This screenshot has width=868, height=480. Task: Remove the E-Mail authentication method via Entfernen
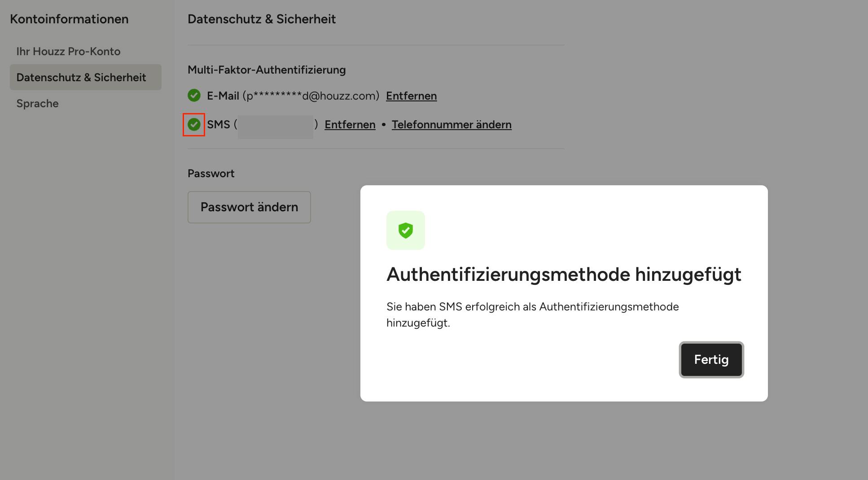coord(411,96)
